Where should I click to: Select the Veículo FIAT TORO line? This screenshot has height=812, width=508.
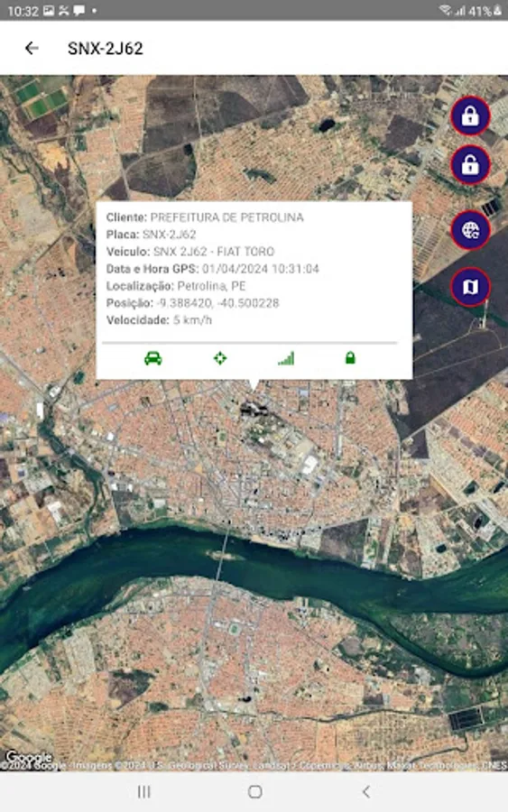190,252
